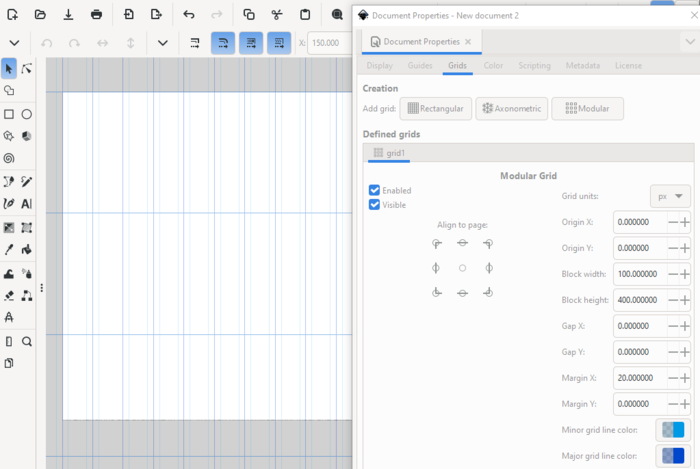Open the Grid units px dropdown

(x=670, y=196)
